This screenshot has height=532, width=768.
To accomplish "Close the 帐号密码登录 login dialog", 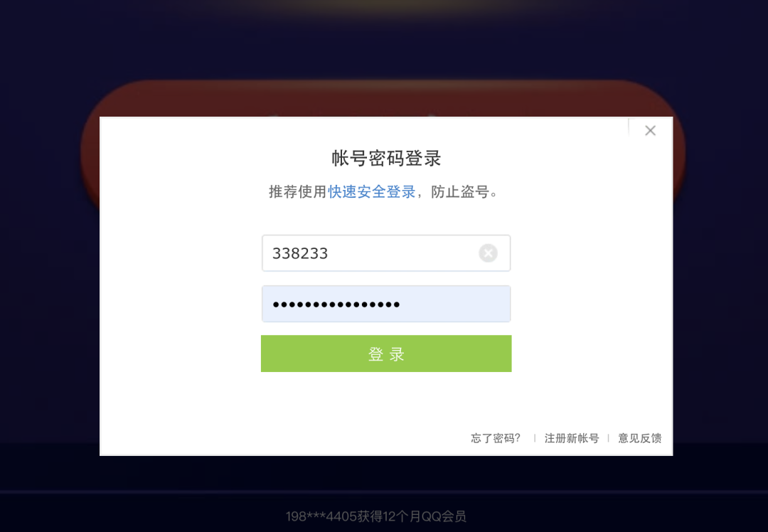I will 650,130.
